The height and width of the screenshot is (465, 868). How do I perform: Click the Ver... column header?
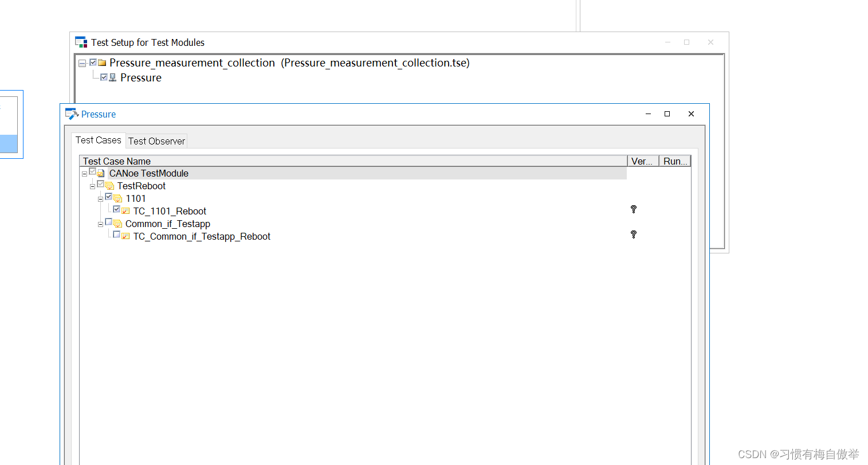click(x=643, y=161)
